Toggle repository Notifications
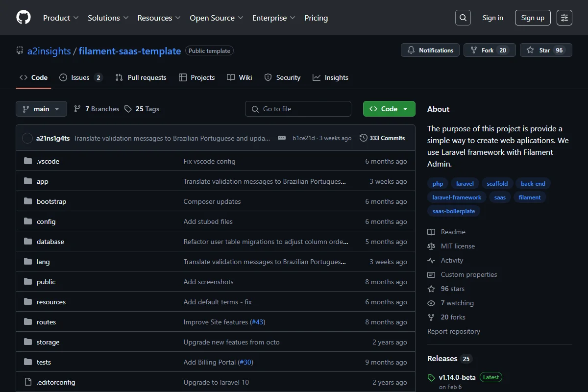This screenshot has height=392, width=588. [430, 50]
